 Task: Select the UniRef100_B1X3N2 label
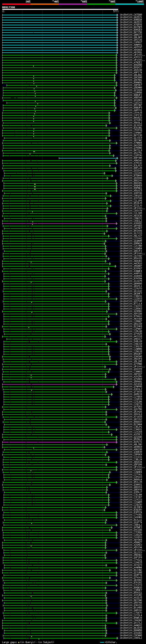pyautogui.click(x=131, y=570)
